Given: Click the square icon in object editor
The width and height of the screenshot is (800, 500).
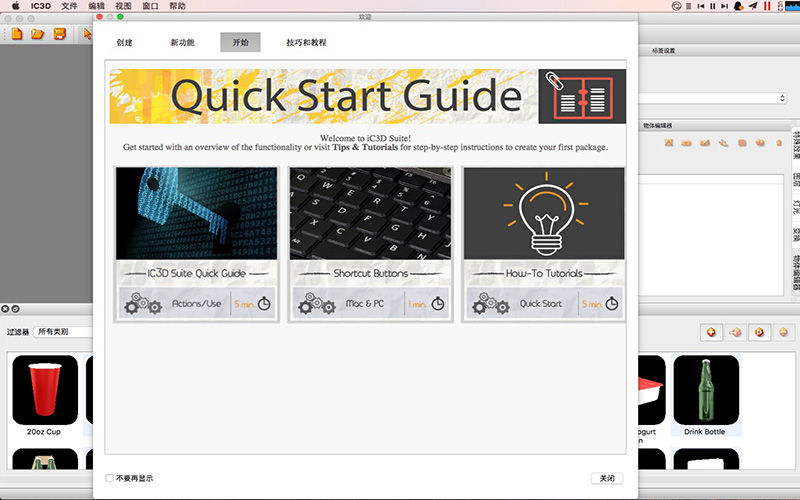Looking at the screenshot, I should tap(742, 143).
